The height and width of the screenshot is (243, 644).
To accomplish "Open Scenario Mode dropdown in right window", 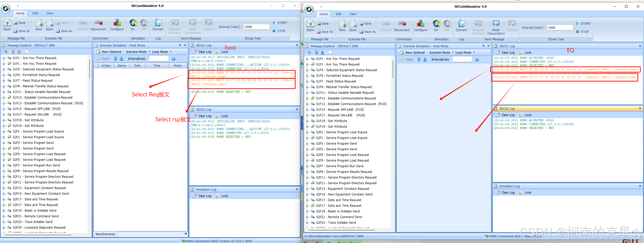I will click(441, 52).
